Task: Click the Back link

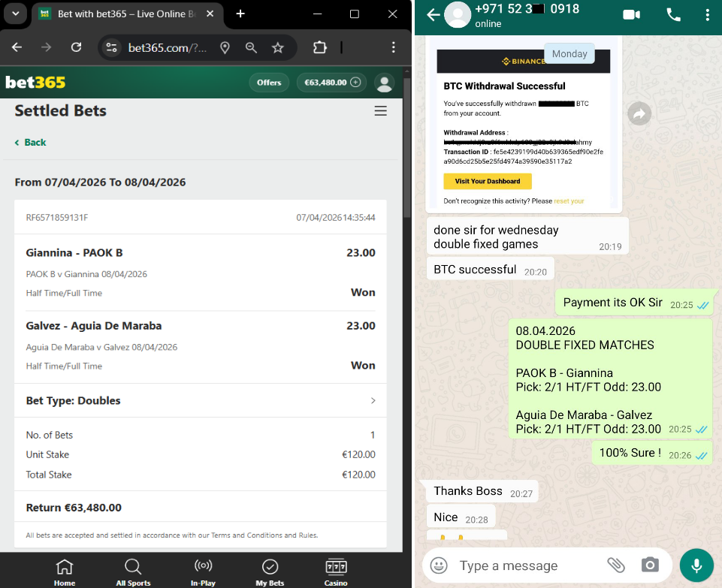Action: click(31, 143)
